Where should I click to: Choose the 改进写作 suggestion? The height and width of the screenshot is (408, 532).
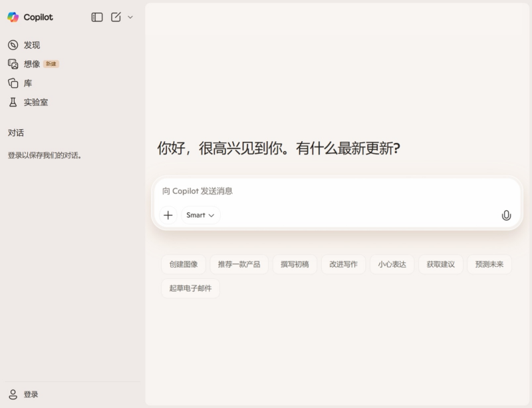[343, 264]
